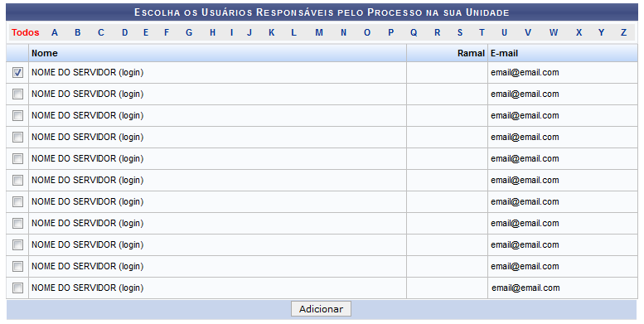
Task: Filter names by letter Z
Action: point(623,32)
